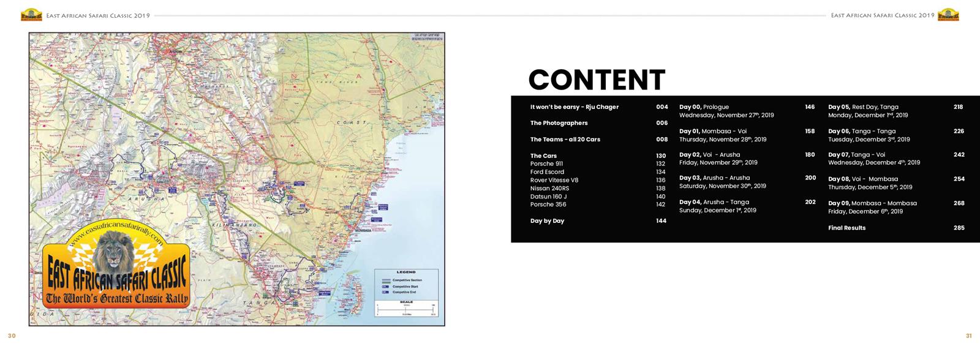This screenshot has height=346, width=980.
Task: Click 'The World's Greatest Classic Rally' slogan
Action: pos(118,299)
